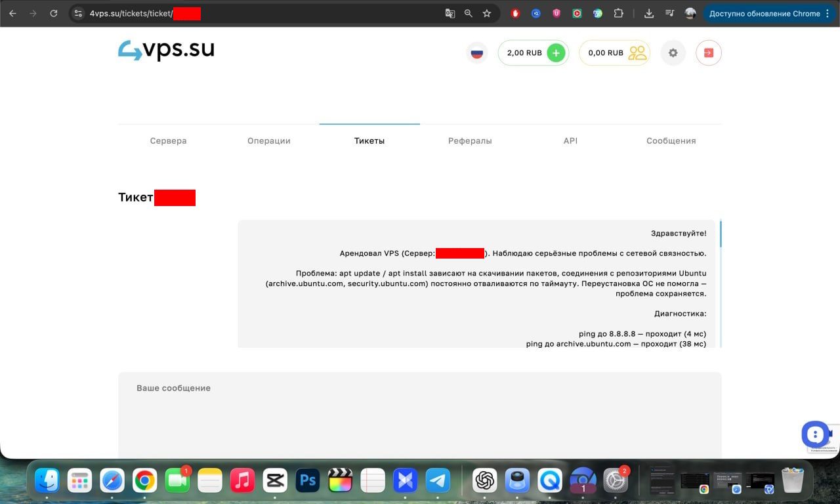Click the Google Translate icon in address bar

[450, 13]
